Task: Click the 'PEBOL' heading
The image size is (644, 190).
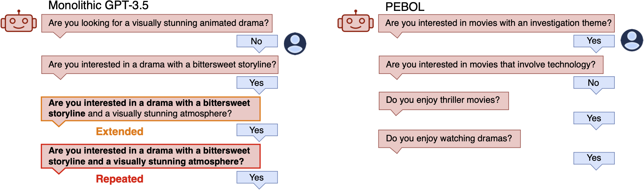Action: coord(405,7)
